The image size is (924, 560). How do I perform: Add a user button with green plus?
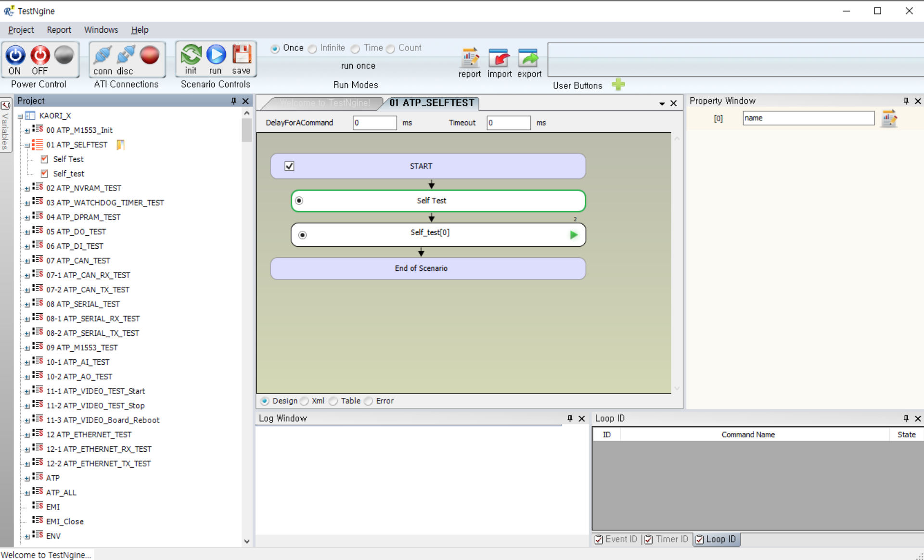(x=618, y=85)
